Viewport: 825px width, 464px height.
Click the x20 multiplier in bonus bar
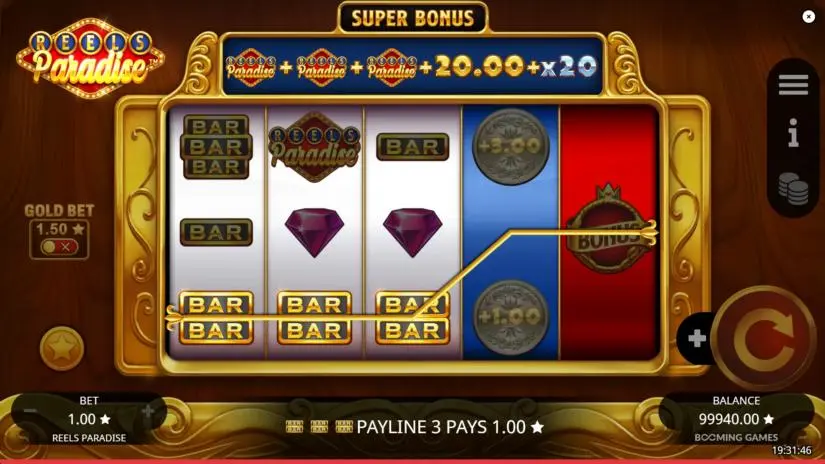(x=569, y=67)
